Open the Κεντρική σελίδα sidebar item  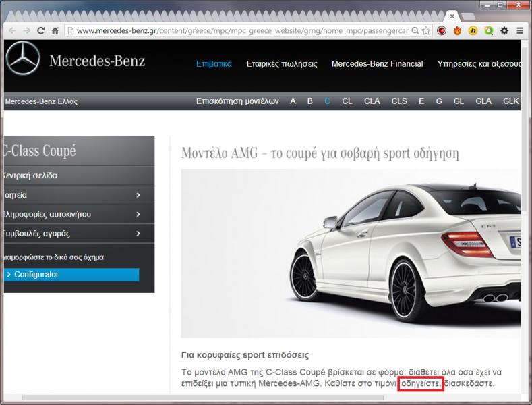pyautogui.click(x=79, y=175)
